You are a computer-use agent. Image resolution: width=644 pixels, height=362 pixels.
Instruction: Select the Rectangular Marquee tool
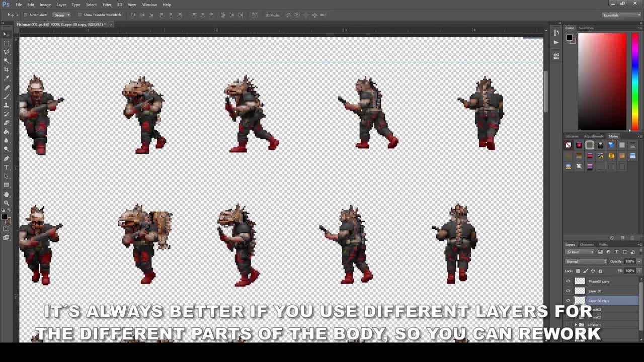[x=7, y=42]
